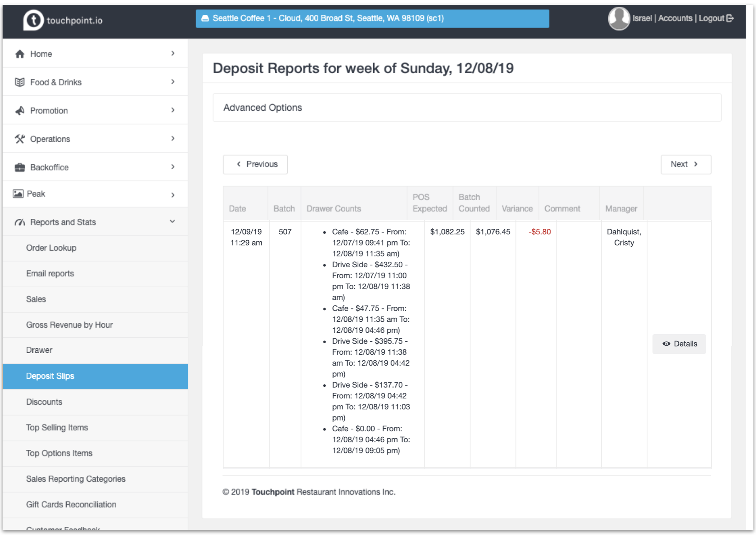This screenshot has width=756, height=536.
Task: Click the Home house icon
Action: click(x=20, y=54)
